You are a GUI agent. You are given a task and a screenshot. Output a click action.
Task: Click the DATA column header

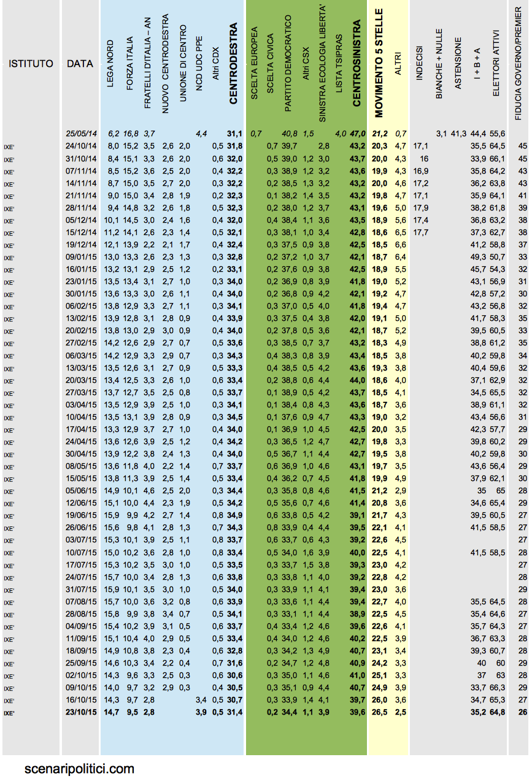80,64
